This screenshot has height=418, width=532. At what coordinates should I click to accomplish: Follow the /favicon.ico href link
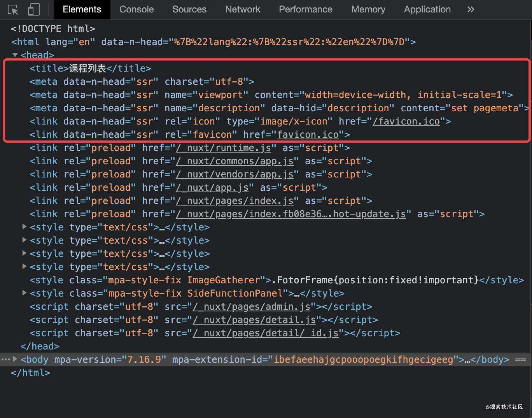pos(406,121)
